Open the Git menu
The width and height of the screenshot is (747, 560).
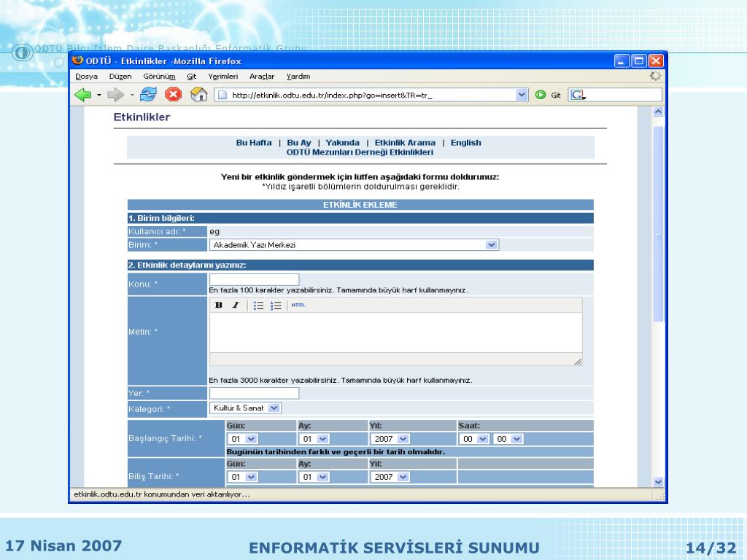[x=192, y=76]
